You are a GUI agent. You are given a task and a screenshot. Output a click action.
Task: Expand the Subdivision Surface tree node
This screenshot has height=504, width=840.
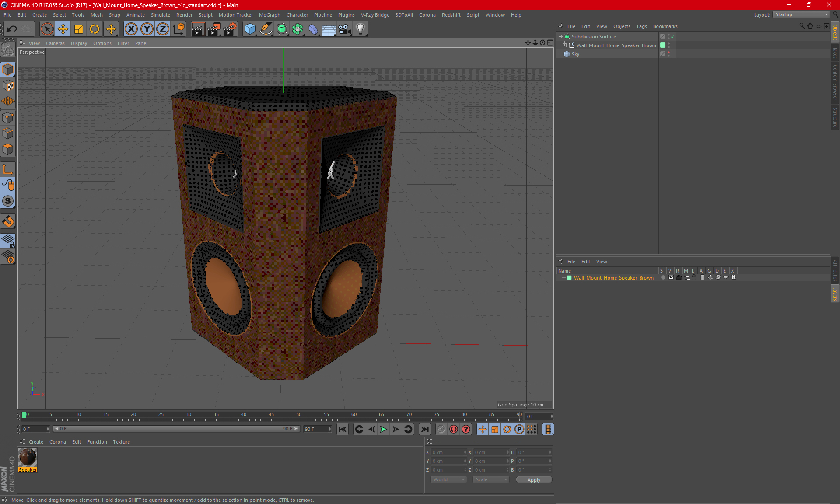coord(560,37)
